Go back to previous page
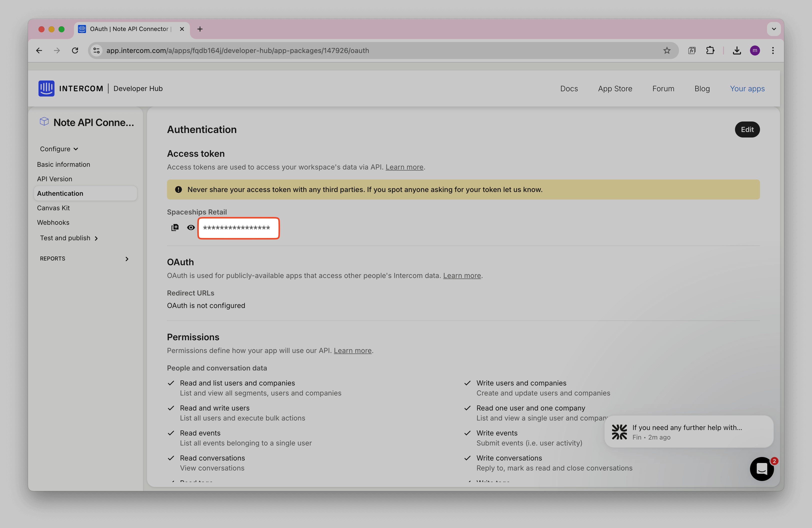812x528 pixels. pyautogui.click(x=39, y=50)
